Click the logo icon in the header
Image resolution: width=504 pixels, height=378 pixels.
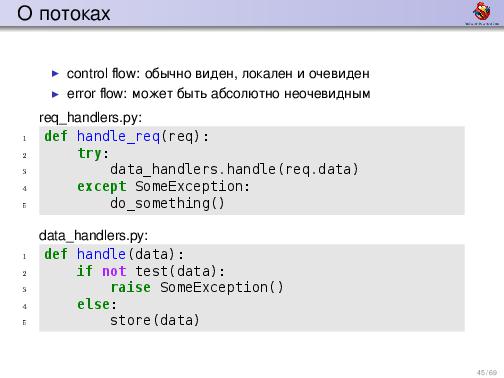coord(482,13)
